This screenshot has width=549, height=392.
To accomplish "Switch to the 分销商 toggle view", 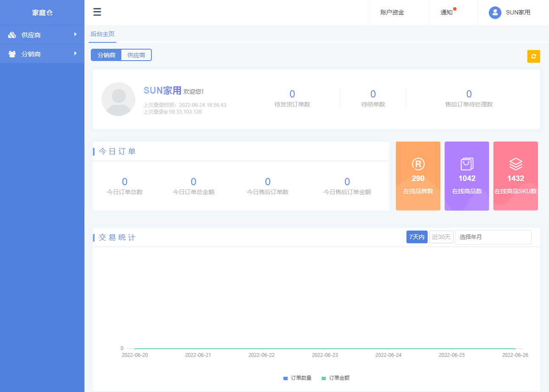I will (106, 55).
